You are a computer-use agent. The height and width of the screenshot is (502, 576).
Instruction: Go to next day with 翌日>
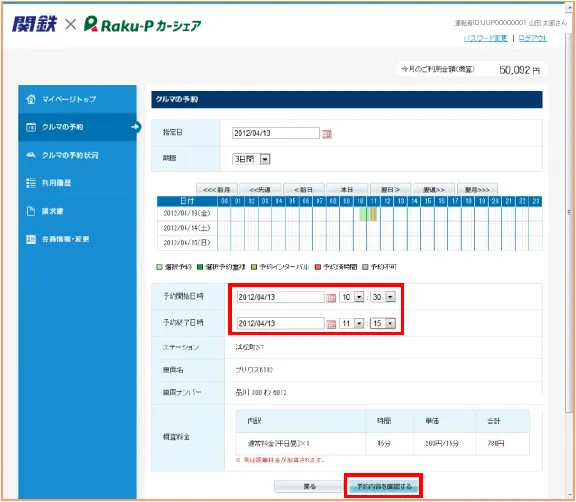click(x=390, y=189)
